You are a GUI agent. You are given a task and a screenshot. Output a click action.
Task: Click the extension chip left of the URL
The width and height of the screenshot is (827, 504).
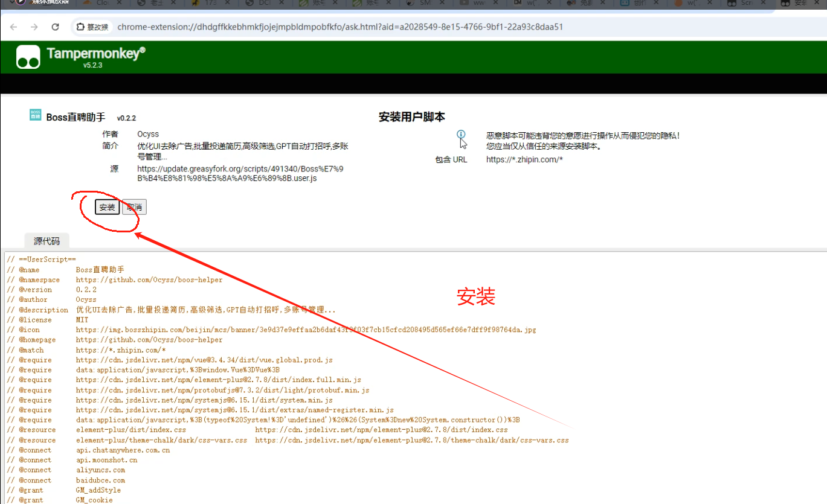tap(92, 27)
